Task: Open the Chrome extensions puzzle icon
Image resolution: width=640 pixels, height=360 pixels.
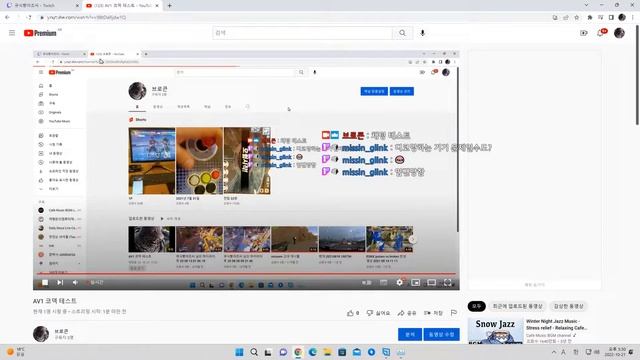Action: pos(590,18)
